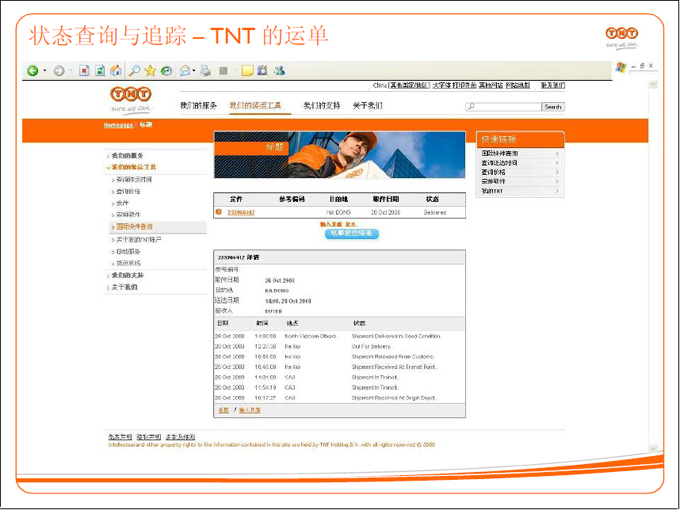Click first orange link at details box bottom

223,410
